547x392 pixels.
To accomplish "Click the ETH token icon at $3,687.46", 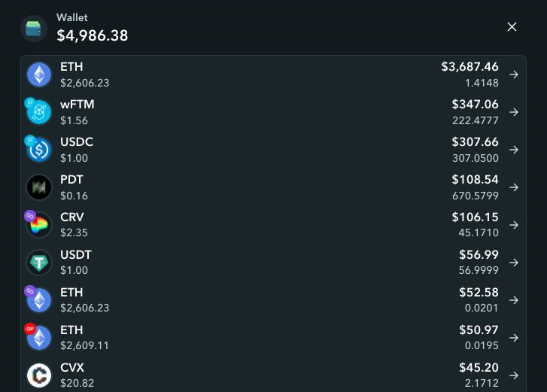I will coord(39,74).
